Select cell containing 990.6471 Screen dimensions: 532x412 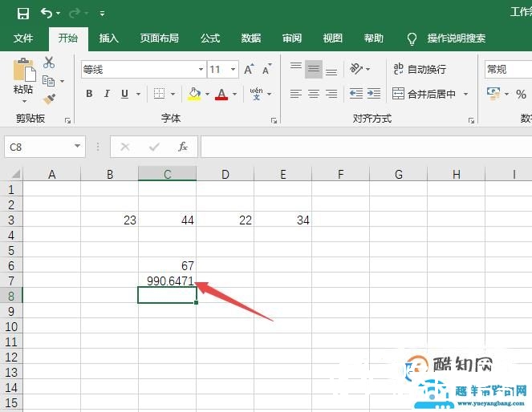click(x=167, y=281)
